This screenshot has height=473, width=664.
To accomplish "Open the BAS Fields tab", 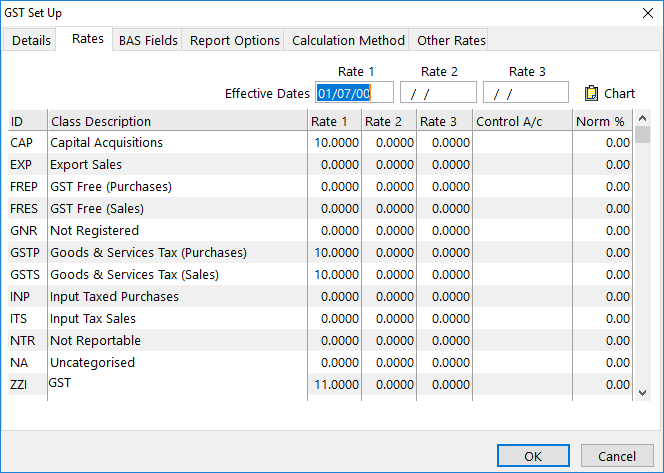I will pos(148,40).
